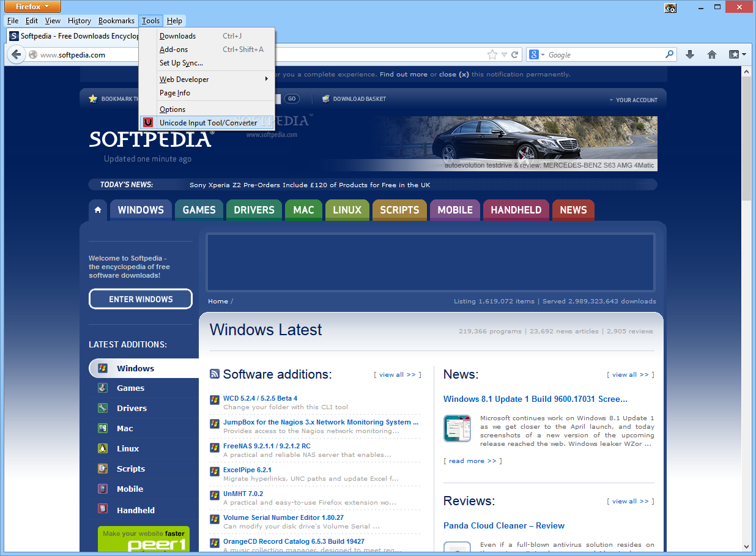Open the Edit menu
The width and height of the screenshot is (756, 556).
tap(32, 21)
